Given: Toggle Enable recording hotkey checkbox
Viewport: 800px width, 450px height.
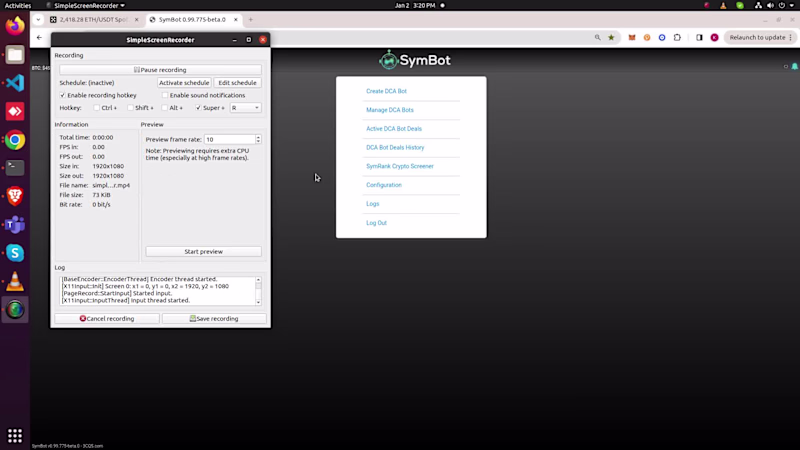Looking at the screenshot, I should [63, 95].
